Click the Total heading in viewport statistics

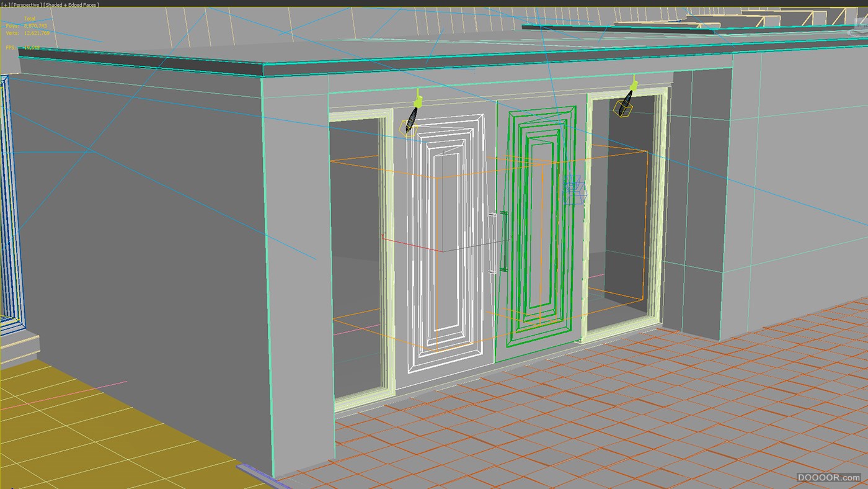click(29, 19)
